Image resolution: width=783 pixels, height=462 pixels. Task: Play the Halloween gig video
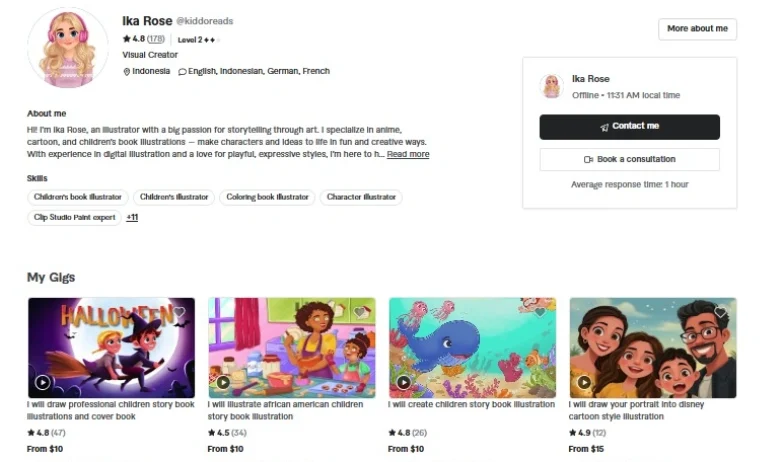click(x=42, y=383)
